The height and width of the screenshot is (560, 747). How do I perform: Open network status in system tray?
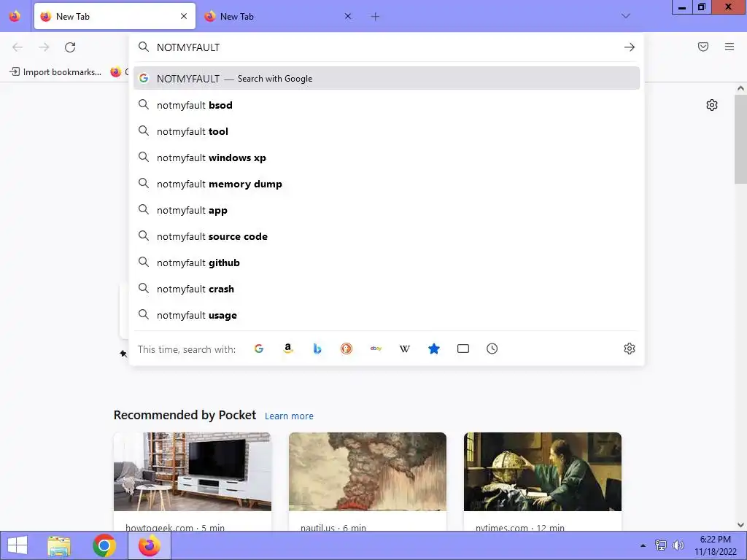661,545
